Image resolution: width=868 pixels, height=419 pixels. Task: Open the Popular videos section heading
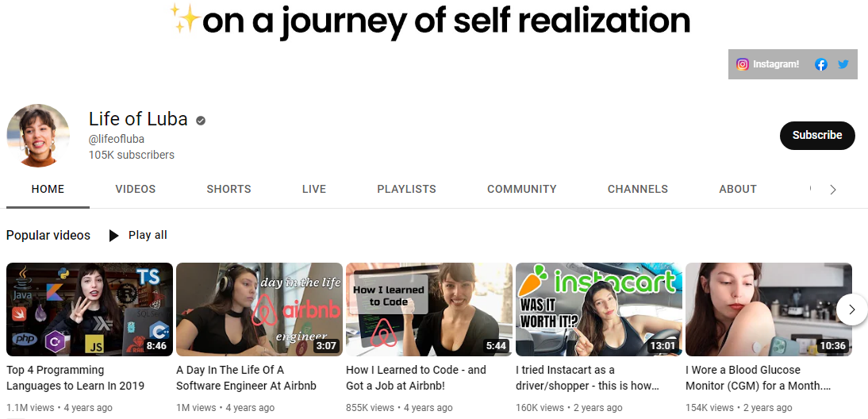pos(48,235)
